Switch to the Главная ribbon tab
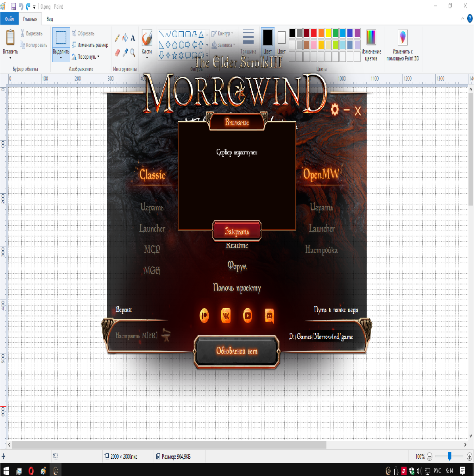 point(30,19)
